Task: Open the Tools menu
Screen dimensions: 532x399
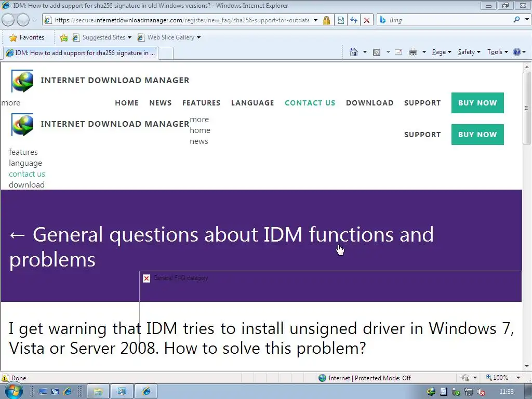Action: [x=498, y=52]
